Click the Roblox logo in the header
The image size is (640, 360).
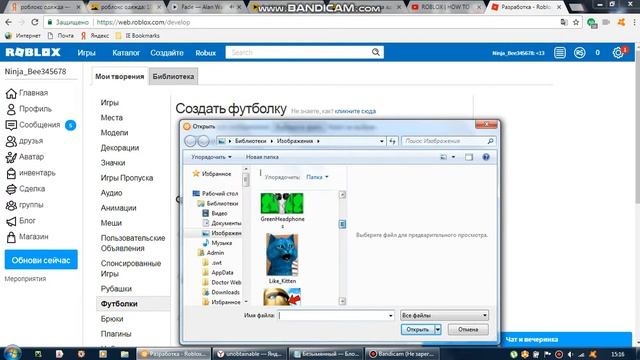[33, 52]
